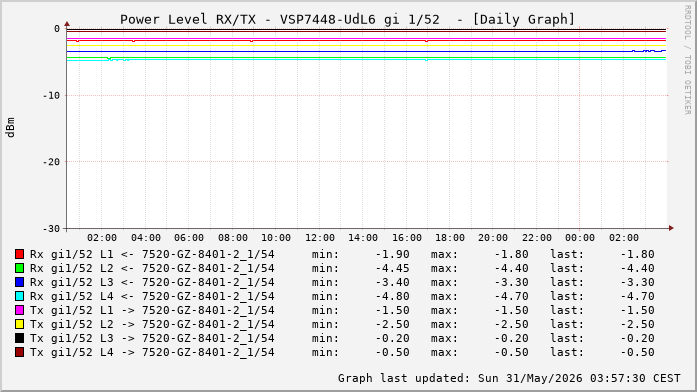Click the 0 y-axis tick label

pyautogui.click(x=57, y=29)
